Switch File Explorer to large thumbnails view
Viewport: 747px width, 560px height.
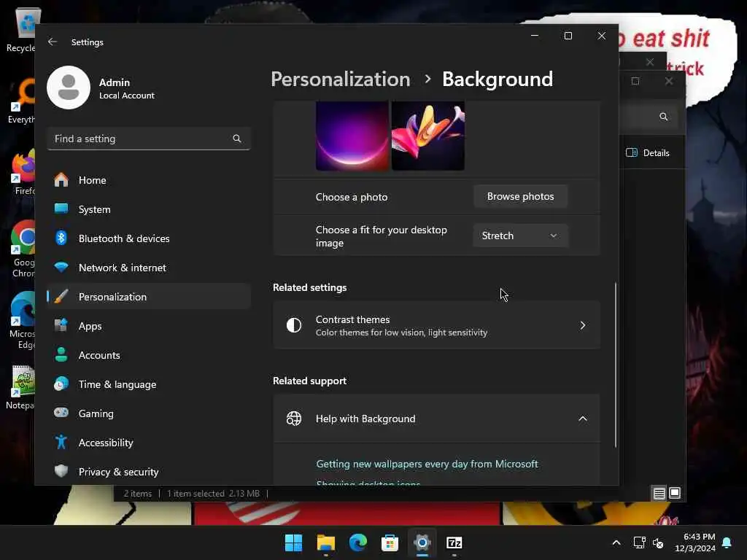point(675,494)
